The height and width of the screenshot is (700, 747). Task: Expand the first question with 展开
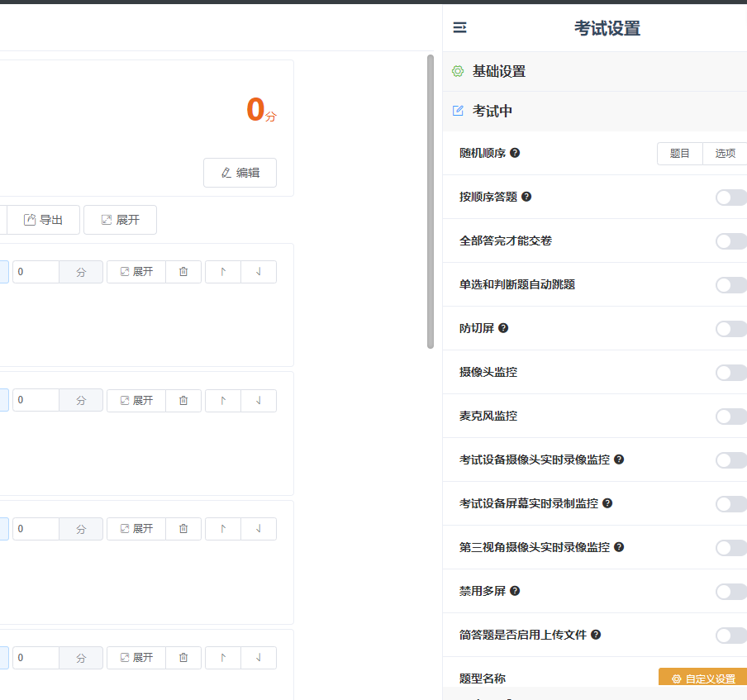click(136, 272)
